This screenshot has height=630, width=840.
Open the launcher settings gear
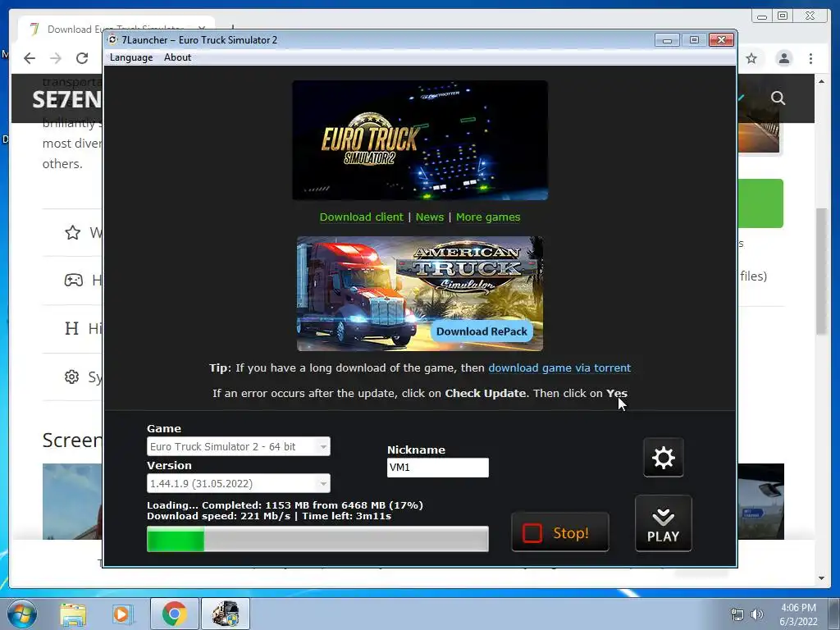pyautogui.click(x=663, y=458)
